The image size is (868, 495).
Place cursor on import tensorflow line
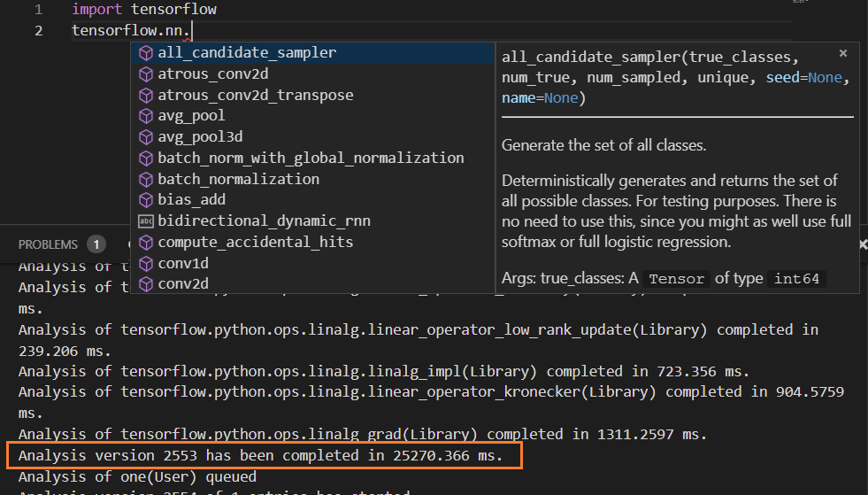(144, 10)
